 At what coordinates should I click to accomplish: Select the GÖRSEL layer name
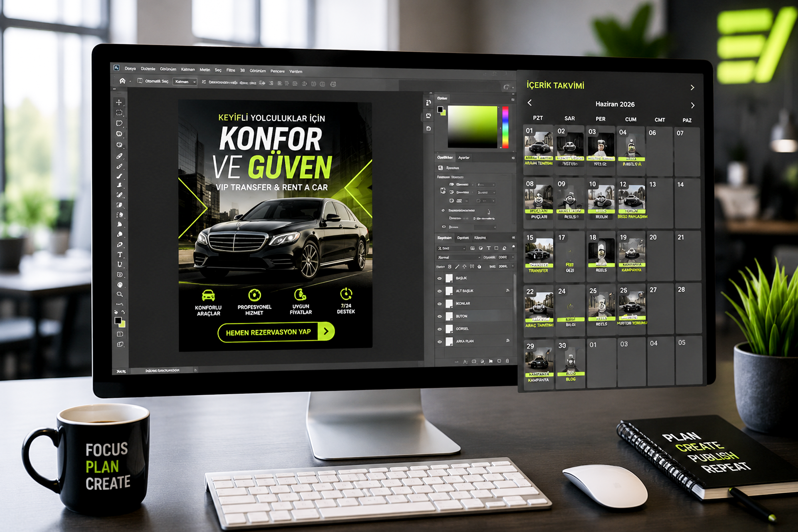click(462, 329)
